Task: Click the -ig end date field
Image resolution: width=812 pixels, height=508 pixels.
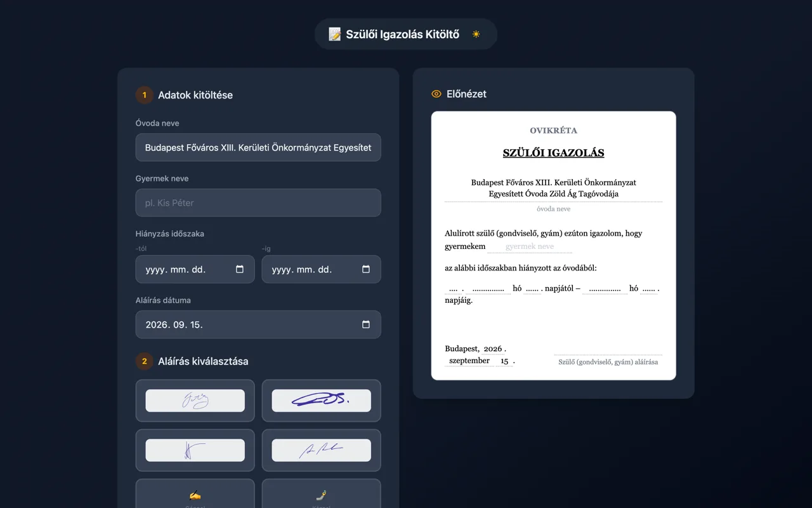Action: 321,269
